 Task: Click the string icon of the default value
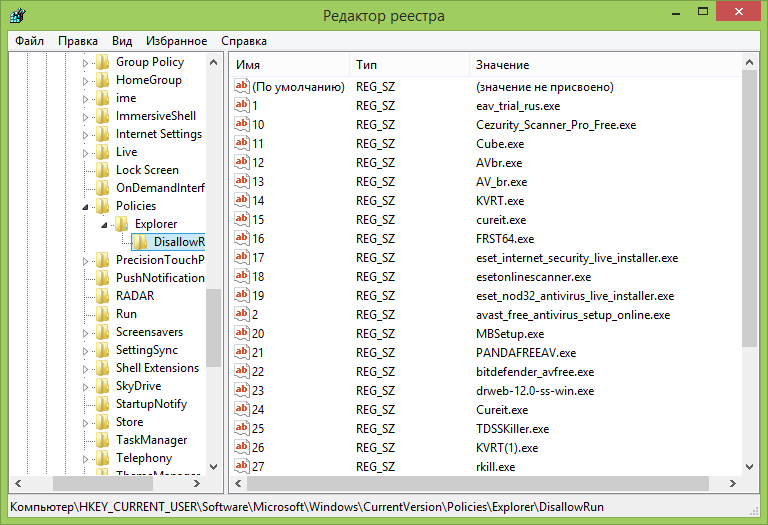click(241, 87)
